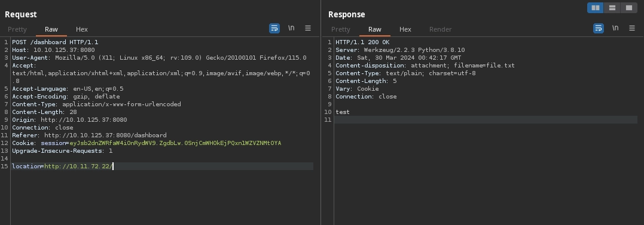Click the Server: Werkzeug response header
The width and height of the screenshot is (644, 225).
(x=400, y=50)
